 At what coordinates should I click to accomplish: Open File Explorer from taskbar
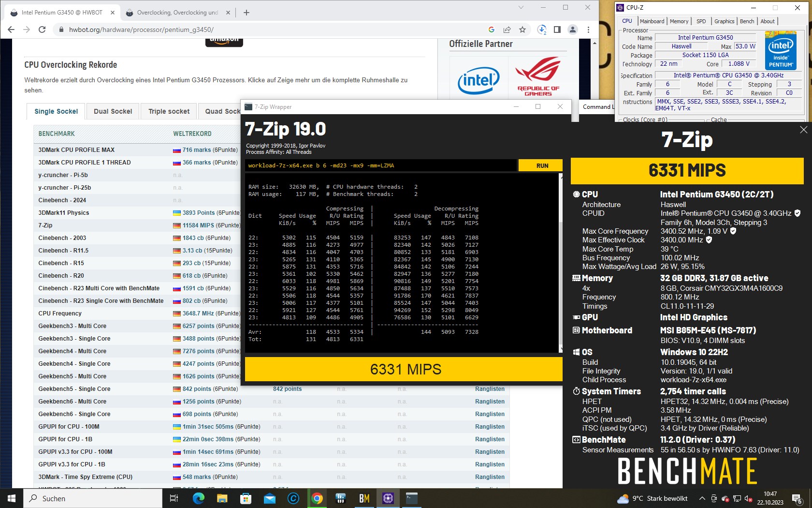coord(222,498)
